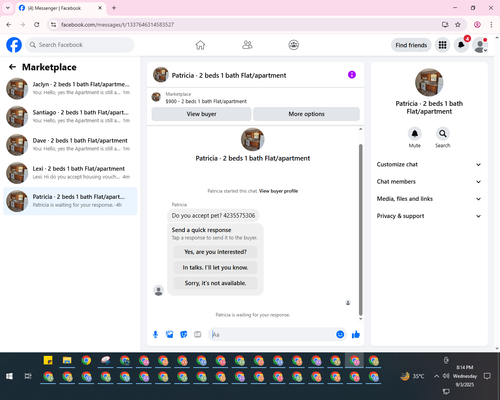Attach a file with the photo icon
Image resolution: width=500 pixels, height=400 pixels.
tap(170, 334)
